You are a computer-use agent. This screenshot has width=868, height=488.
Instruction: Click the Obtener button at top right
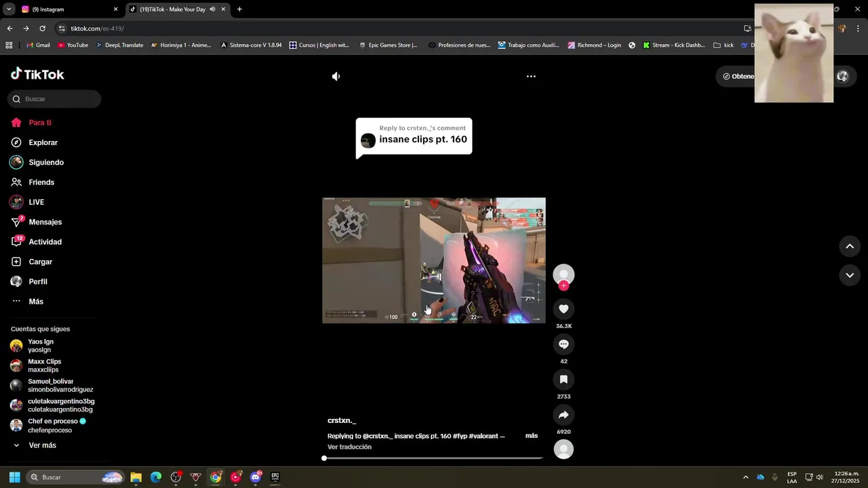tap(738, 77)
